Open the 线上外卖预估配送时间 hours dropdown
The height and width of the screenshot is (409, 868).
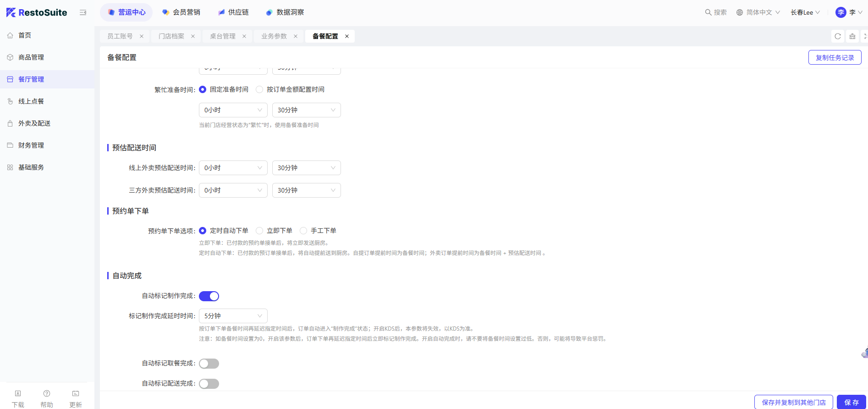233,168
